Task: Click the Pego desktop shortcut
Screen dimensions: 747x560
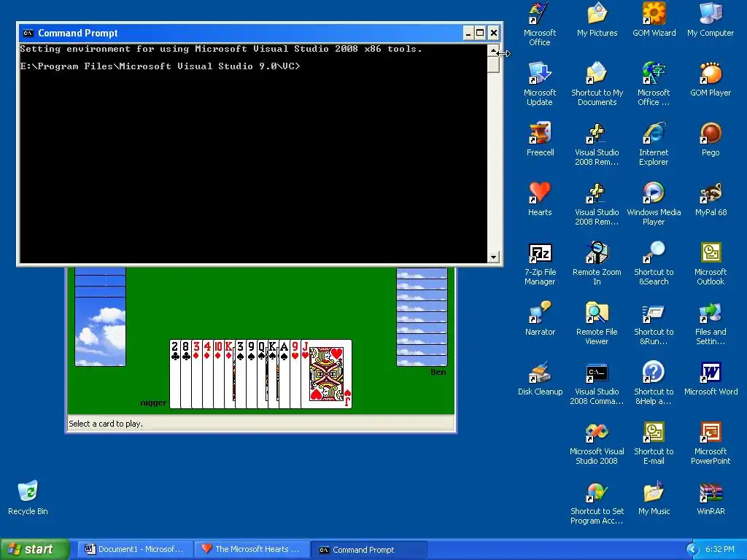Action: [x=711, y=139]
